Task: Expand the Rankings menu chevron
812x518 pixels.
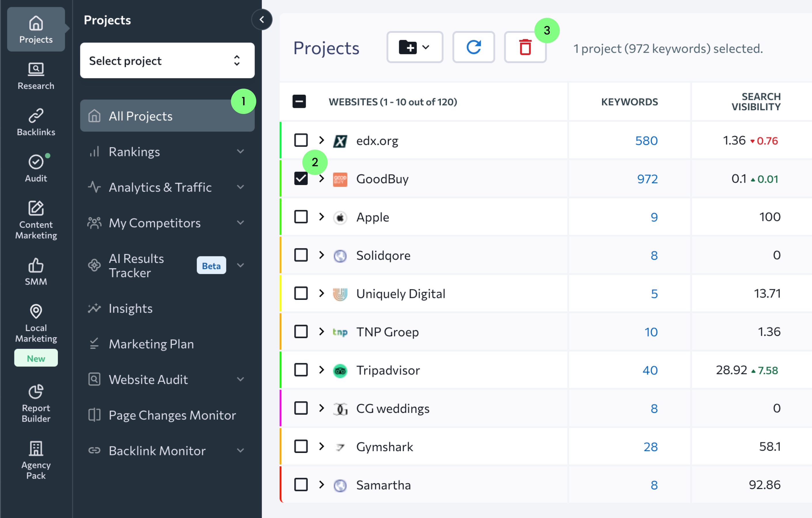Action: pos(240,152)
